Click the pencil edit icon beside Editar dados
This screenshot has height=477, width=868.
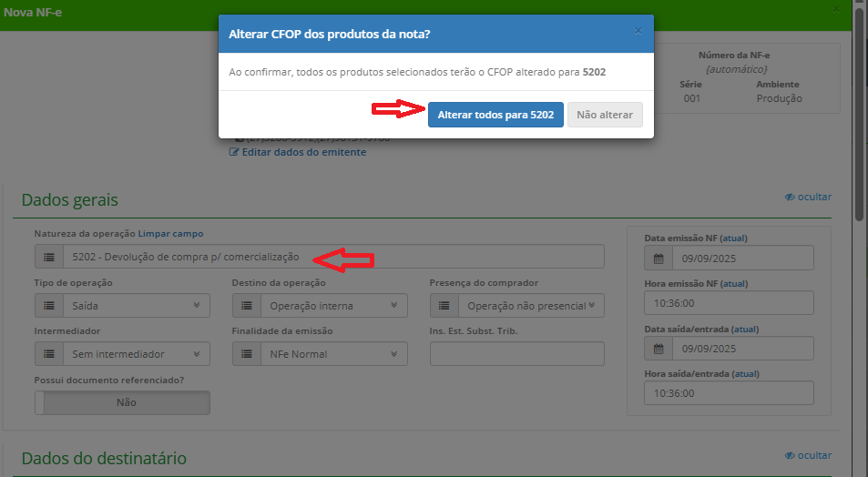pyautogui.click(x=234, y=152)
